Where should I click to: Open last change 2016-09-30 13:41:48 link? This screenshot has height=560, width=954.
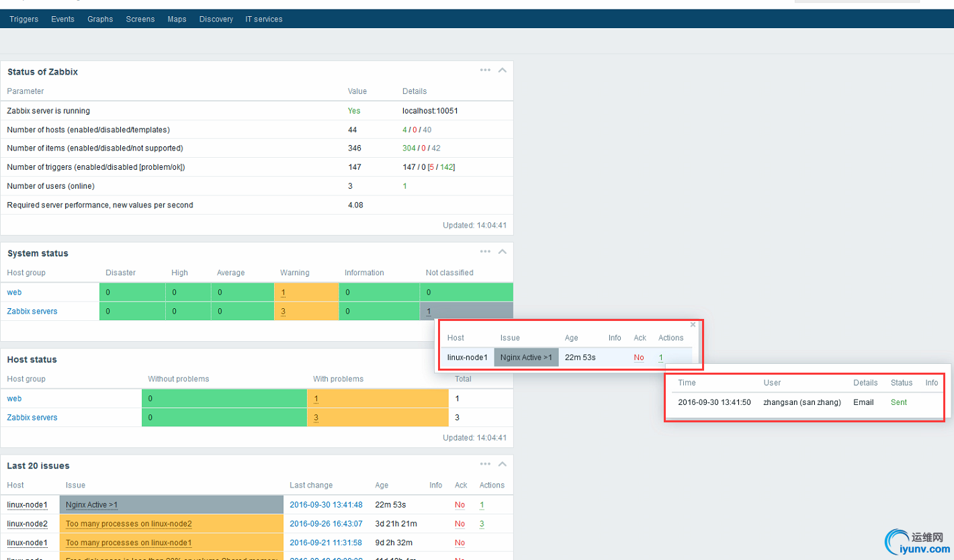[326, 504]
